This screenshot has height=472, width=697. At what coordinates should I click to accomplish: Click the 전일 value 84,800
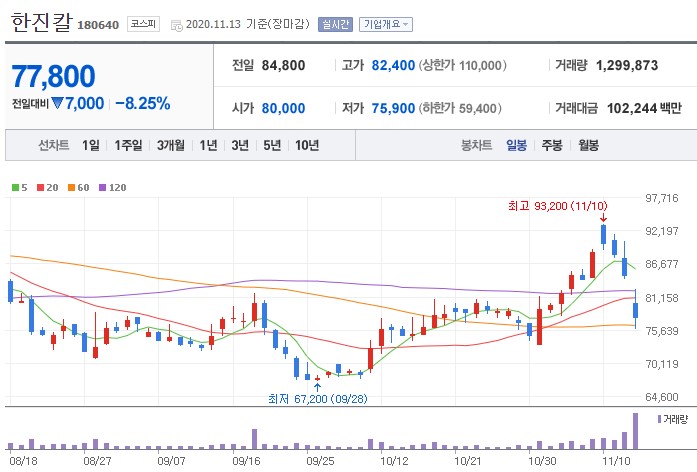[x=283, y=65]
